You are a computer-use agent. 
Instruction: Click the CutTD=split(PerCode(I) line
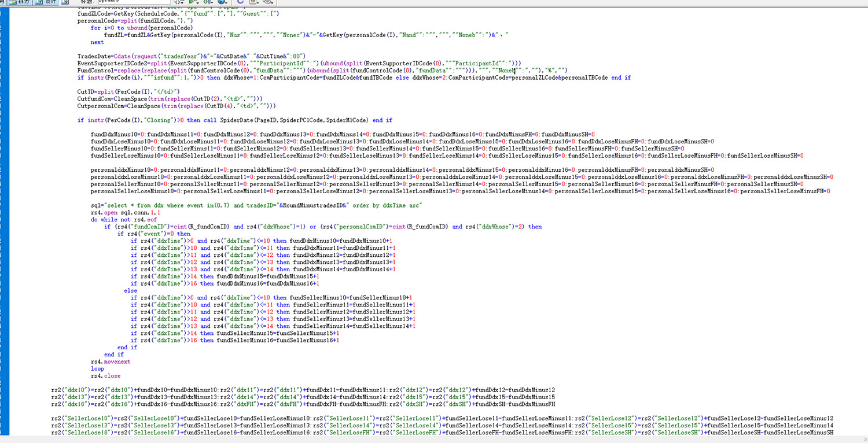coord(129,92)
